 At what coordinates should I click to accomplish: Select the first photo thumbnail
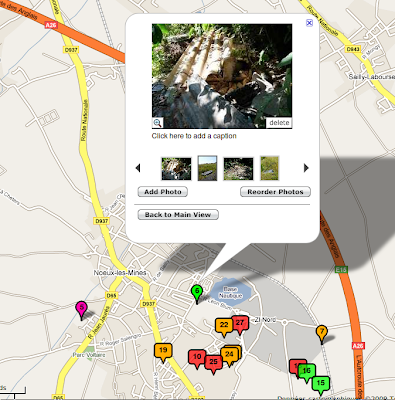[176, 169]
